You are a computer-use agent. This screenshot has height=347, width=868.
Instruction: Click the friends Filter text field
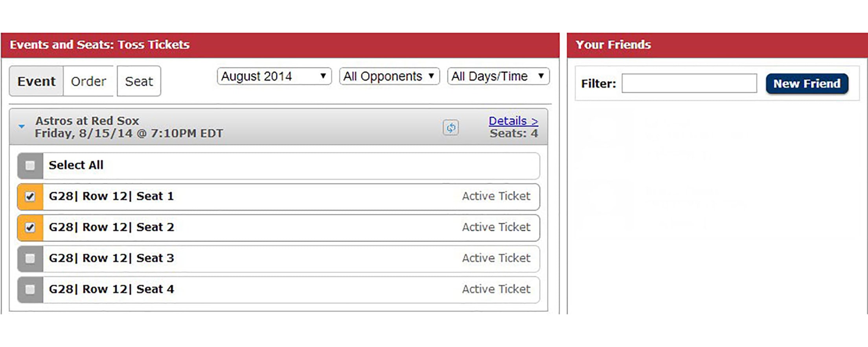click(689, 84)
